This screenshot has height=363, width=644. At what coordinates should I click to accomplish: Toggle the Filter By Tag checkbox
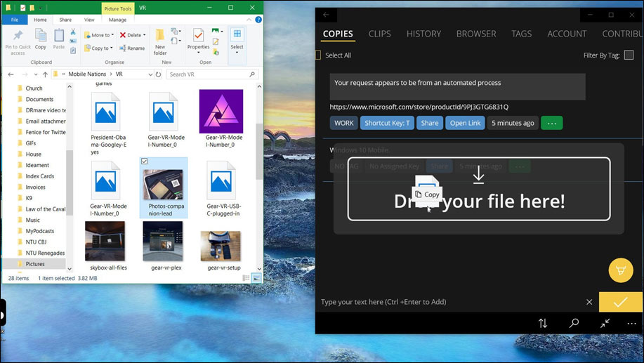(629, 55)
